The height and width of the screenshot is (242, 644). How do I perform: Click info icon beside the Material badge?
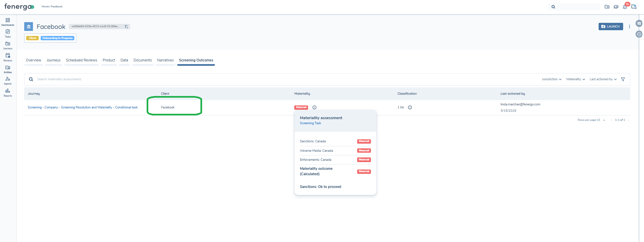click(x=314, y=107)
